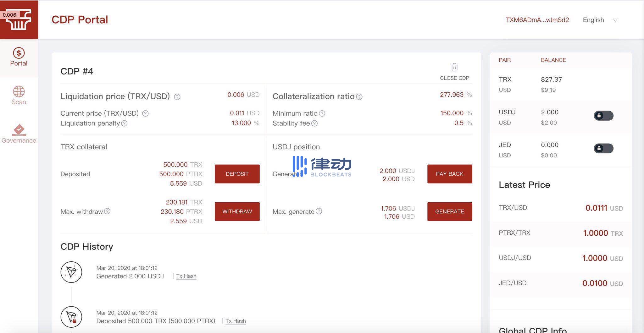Toggle the JED lock switch
Viewport: 644px width, 333px height.
603,148
